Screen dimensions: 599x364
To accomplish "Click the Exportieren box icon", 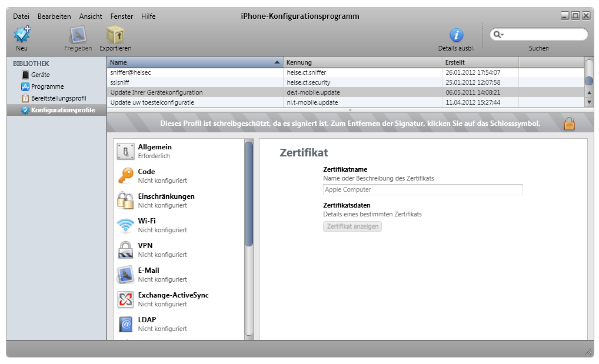I will point(115,35).
